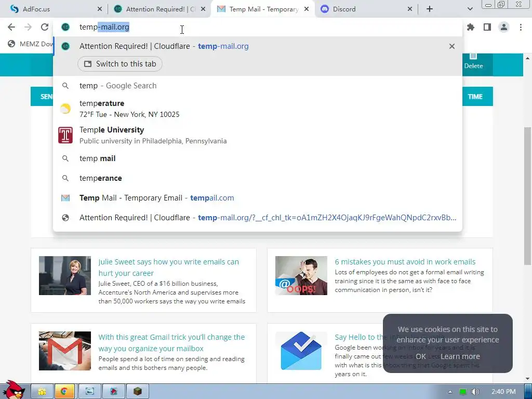Open the Julie Sweet email article link

169,268
